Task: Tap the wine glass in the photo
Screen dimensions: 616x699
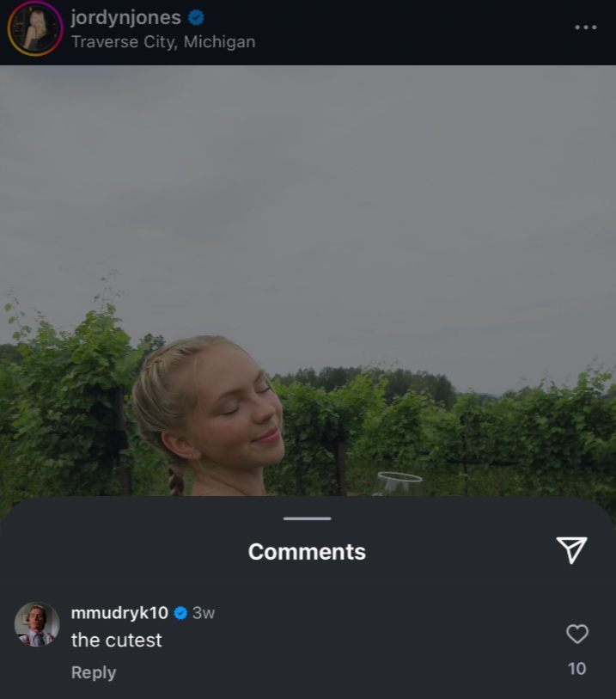Action: click(x=397, y=483)
